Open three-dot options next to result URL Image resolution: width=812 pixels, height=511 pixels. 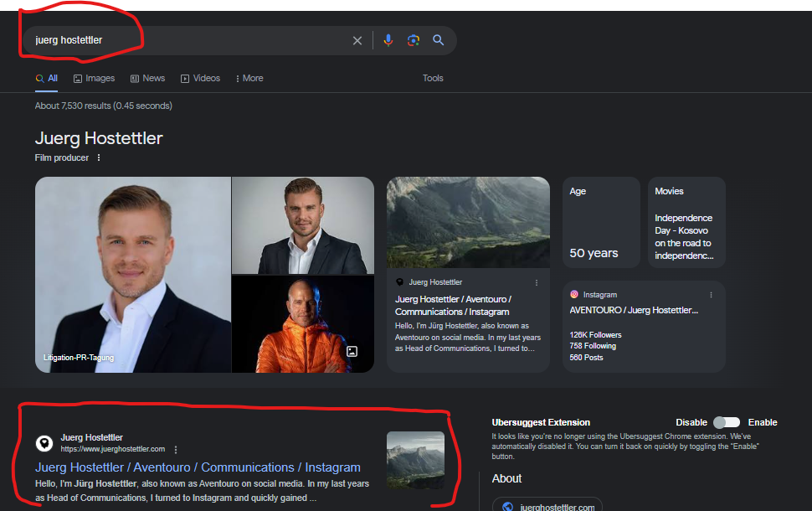pyautogui.click(x=176, y=449)
